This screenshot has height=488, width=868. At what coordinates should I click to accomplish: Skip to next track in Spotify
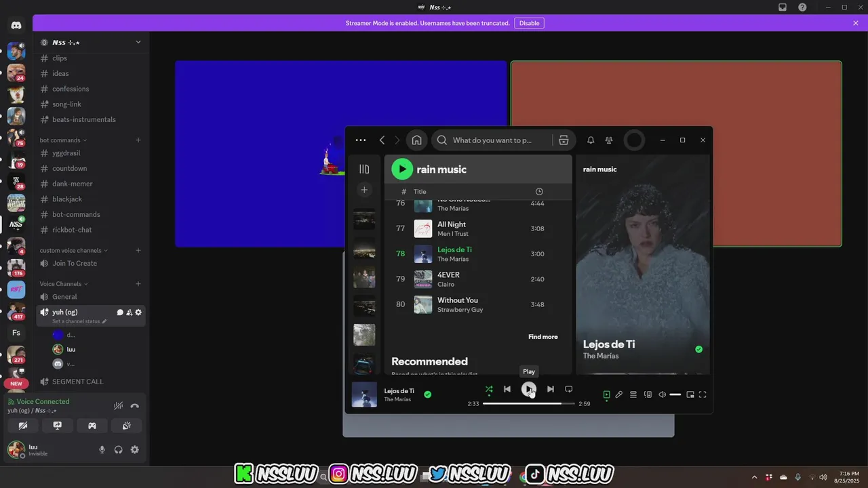point(550,389)
